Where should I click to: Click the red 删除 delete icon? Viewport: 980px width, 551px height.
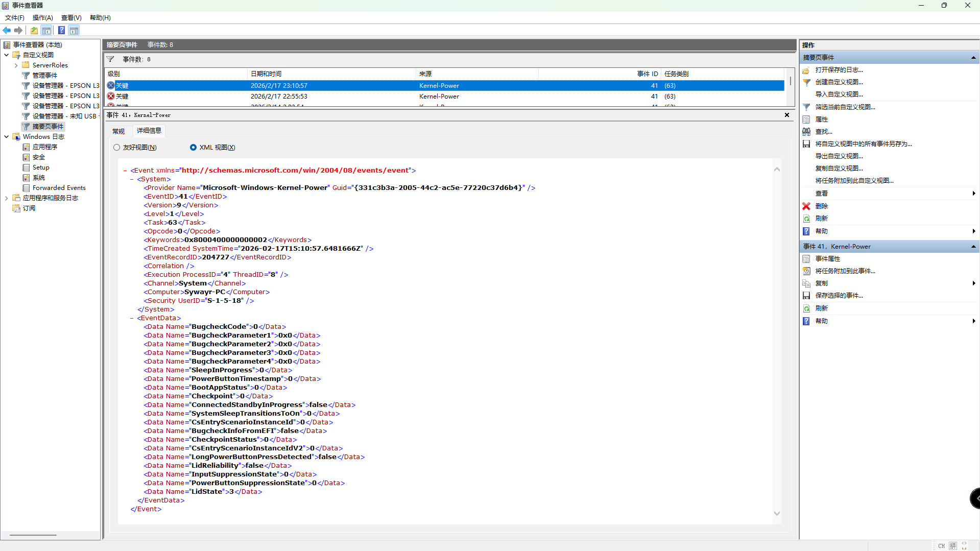(806, 206)
